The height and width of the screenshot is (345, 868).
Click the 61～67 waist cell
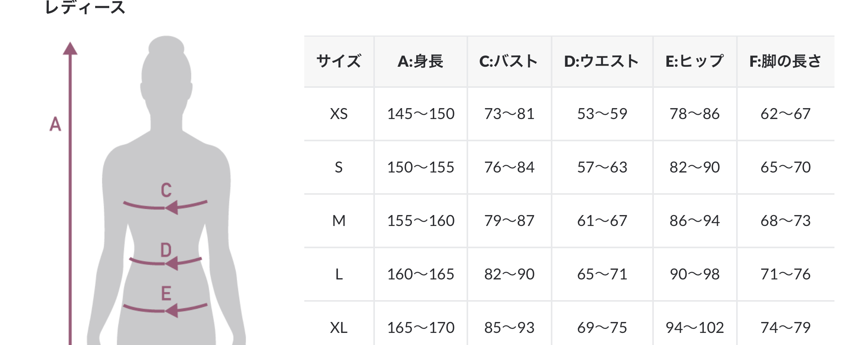[602, 221]
